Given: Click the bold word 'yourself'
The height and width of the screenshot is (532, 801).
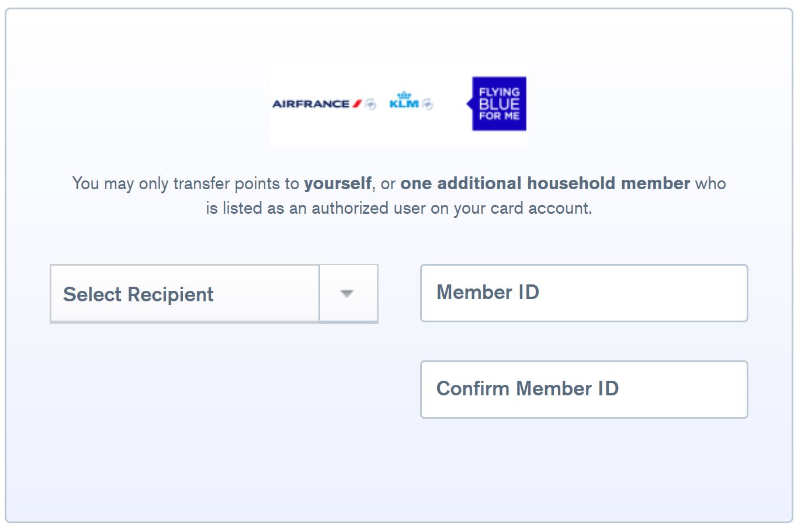Looking at the screenshot, I should click(x=338, y=183).
